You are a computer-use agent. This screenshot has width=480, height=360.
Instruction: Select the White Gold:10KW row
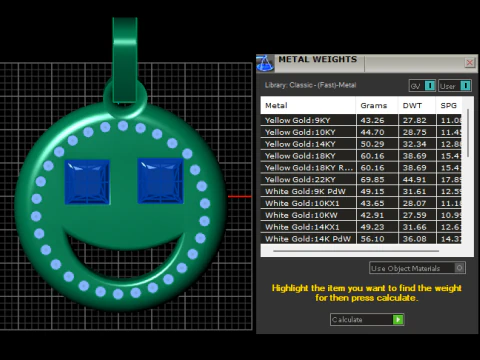(x=361, y=215)
